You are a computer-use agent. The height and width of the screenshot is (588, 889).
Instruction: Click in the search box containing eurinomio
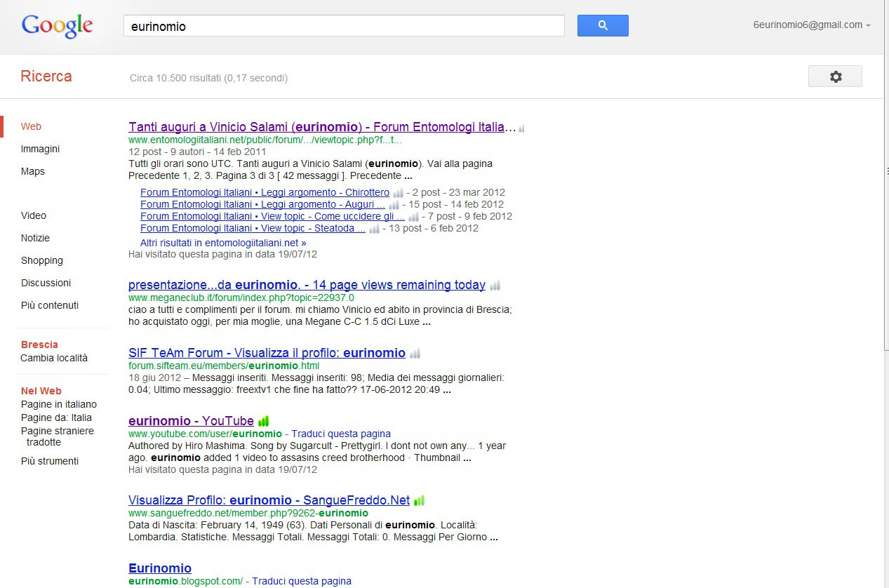pos(344,26)
